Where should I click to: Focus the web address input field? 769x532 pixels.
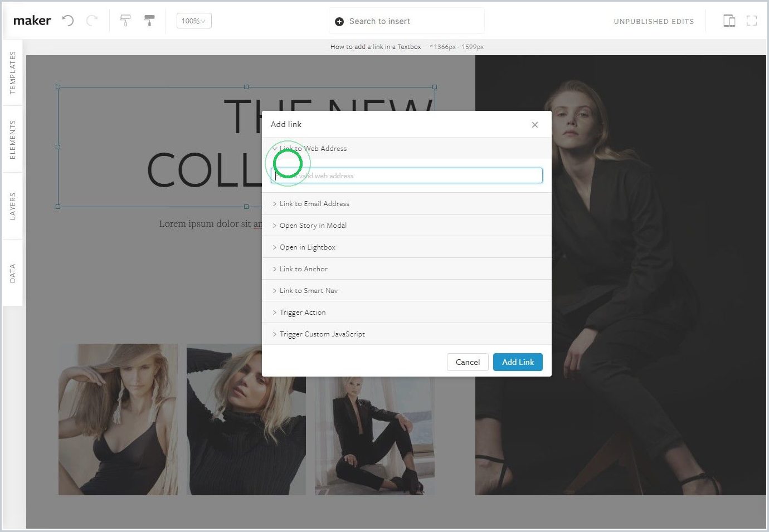pos(407,176)
